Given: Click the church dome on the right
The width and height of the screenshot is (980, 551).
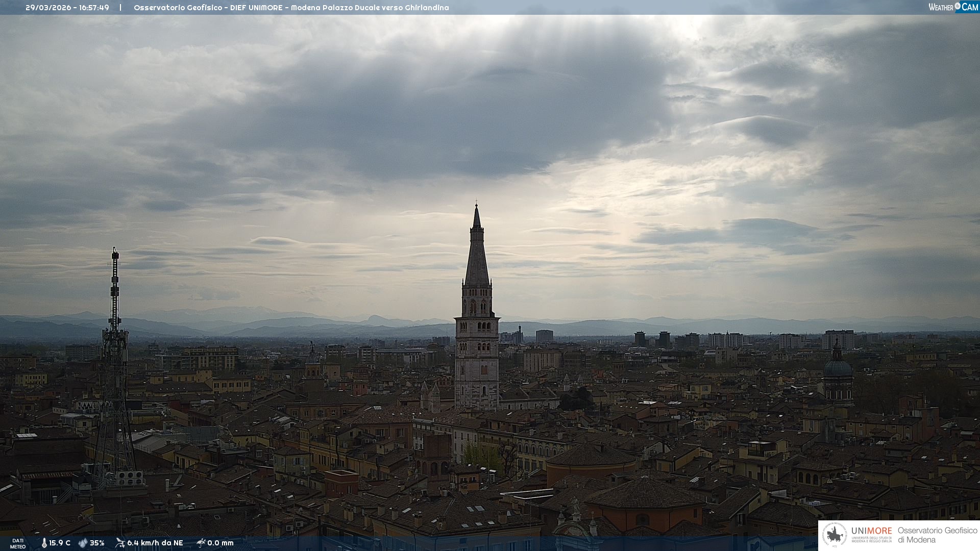Looking at the screenshot, I should coord(838,367).
